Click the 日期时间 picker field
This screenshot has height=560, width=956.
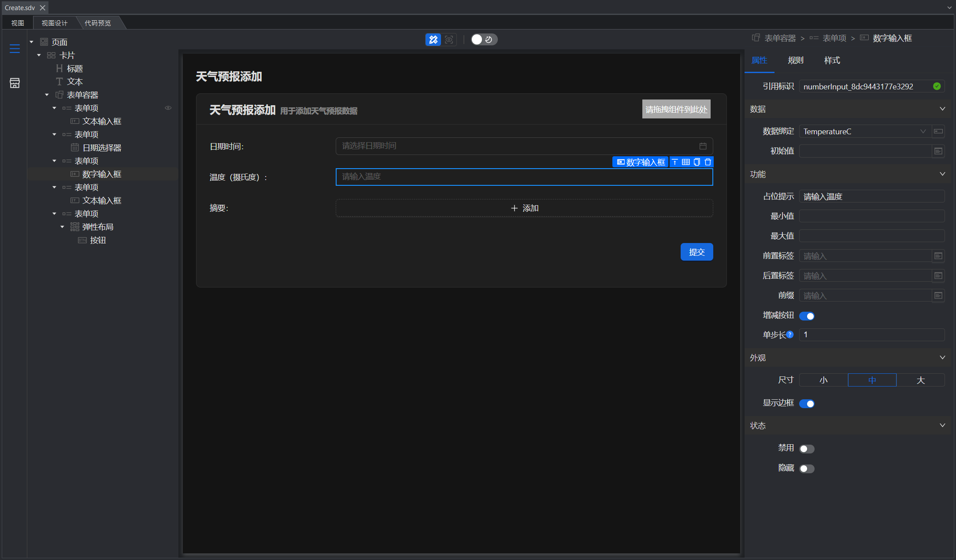tap(524, 146)
